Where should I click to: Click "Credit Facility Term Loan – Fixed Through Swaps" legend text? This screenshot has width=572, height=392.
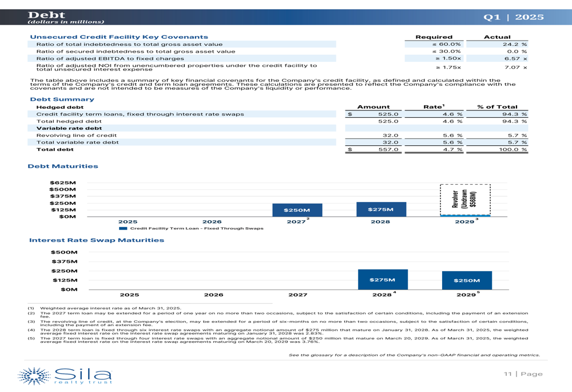197,228
